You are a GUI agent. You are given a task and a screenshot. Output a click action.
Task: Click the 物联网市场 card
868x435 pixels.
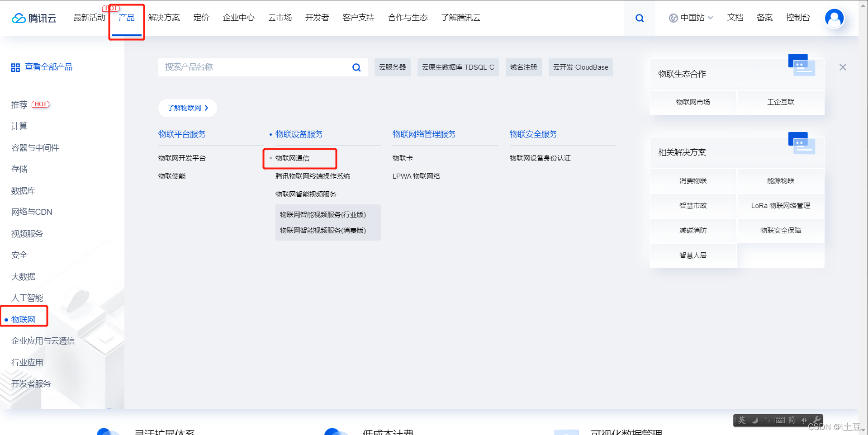[x=693, y=102]
